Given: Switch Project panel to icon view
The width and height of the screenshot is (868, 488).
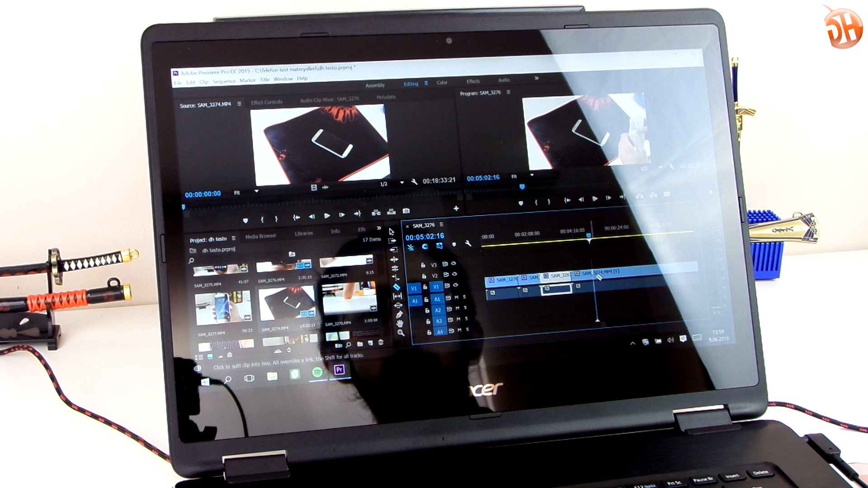Looking at the screenshot, I should coord(210,357).
